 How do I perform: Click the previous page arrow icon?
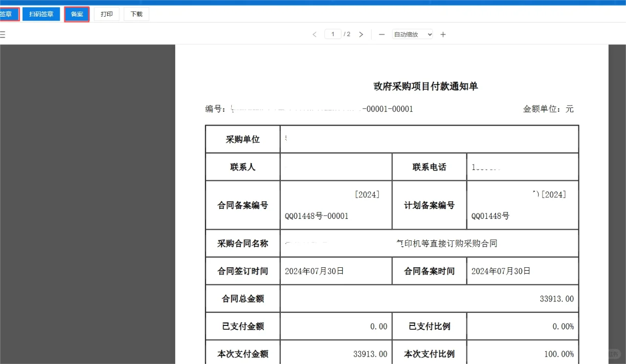pos(314,34)
